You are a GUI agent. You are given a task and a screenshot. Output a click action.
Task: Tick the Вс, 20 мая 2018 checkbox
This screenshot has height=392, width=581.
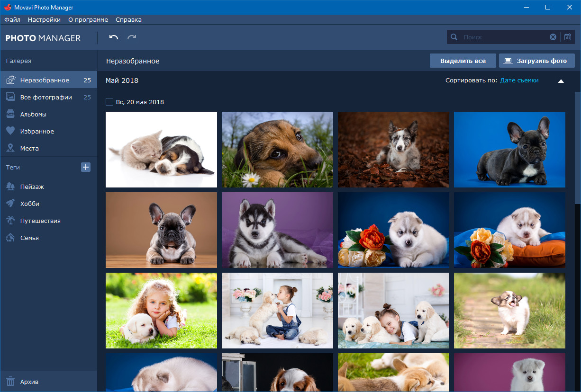[x=109, y=102]
